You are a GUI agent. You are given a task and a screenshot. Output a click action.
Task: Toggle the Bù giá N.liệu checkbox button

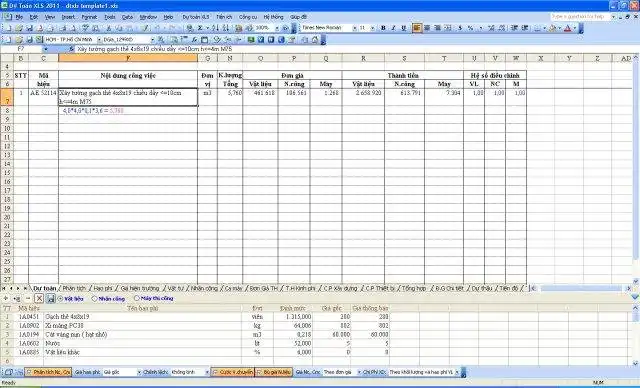(274, 372)
